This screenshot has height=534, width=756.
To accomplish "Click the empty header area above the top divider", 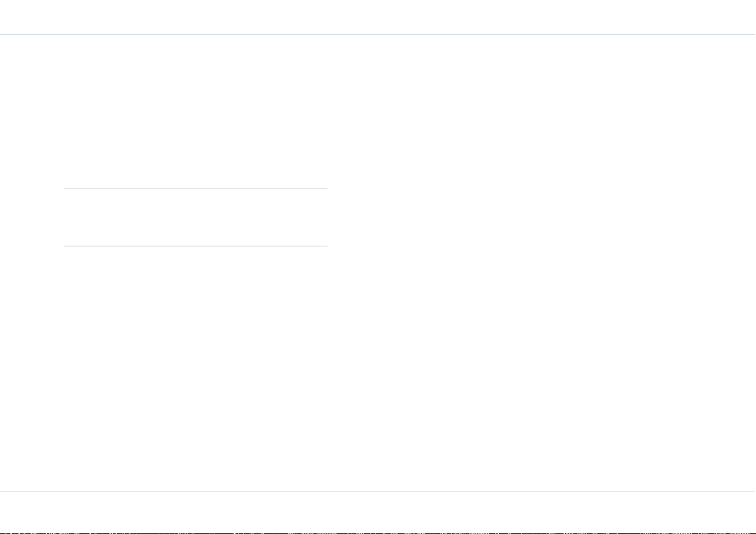I will pyautogui.click(x=378, y=17).
